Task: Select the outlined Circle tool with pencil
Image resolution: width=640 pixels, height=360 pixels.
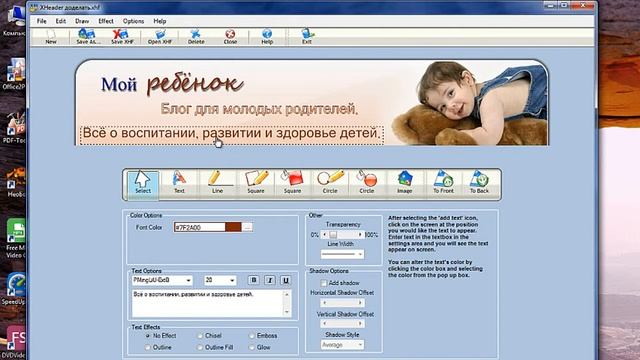Action: point(330,183)
